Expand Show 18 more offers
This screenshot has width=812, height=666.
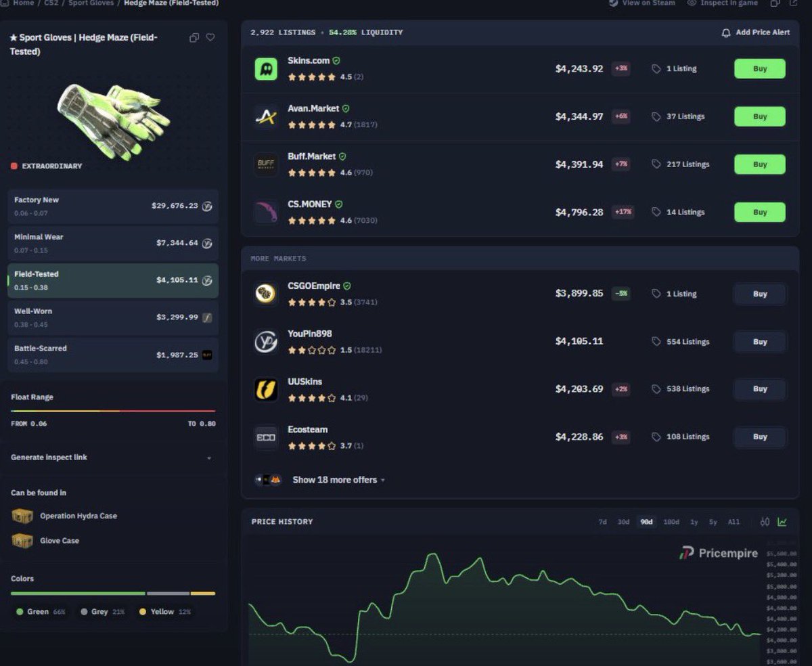pos(338,480)
